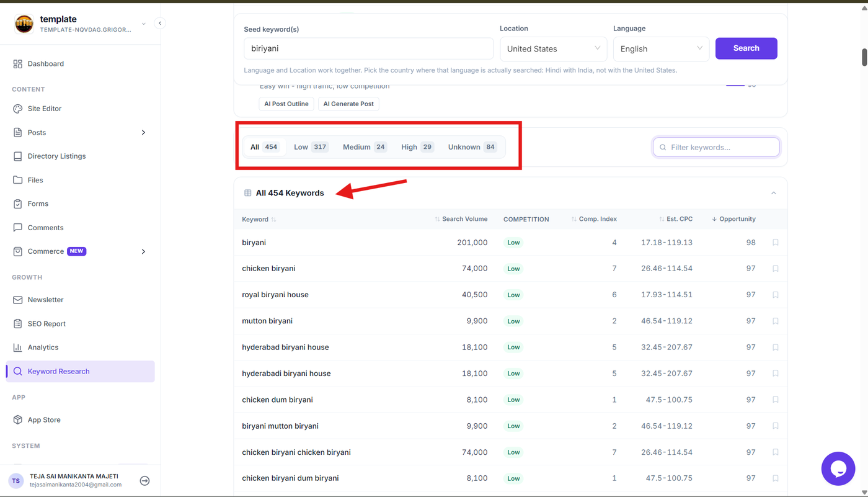Open the Dashboard icon in sidebar
The height and width of the screenshot is (497, 868).
click(17, 64)
